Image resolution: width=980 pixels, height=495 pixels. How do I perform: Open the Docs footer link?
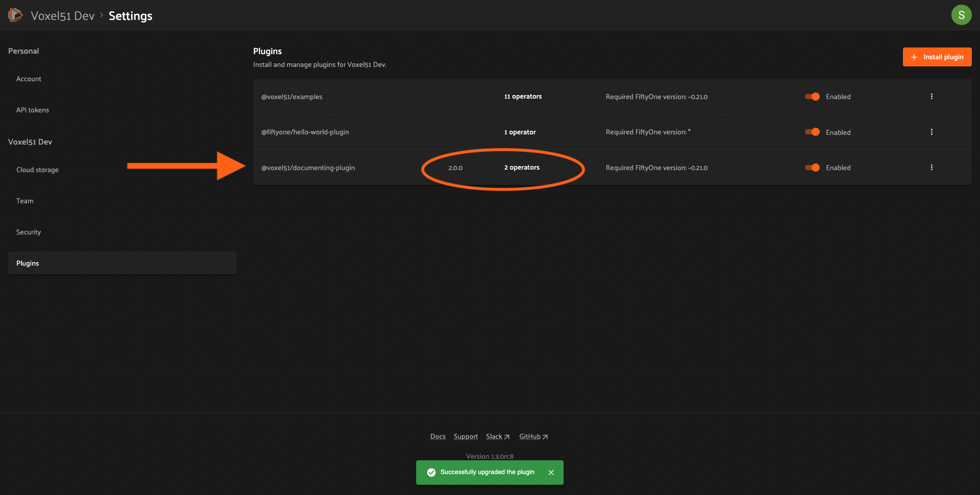coord(437,436)
